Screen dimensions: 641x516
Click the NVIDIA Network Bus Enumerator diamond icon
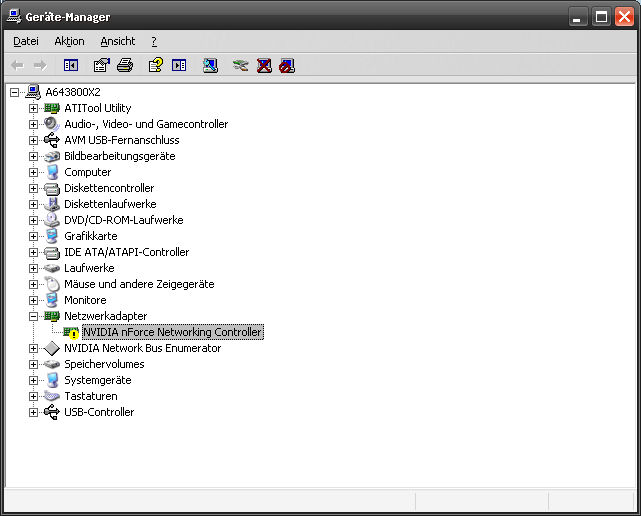[52, 348]
